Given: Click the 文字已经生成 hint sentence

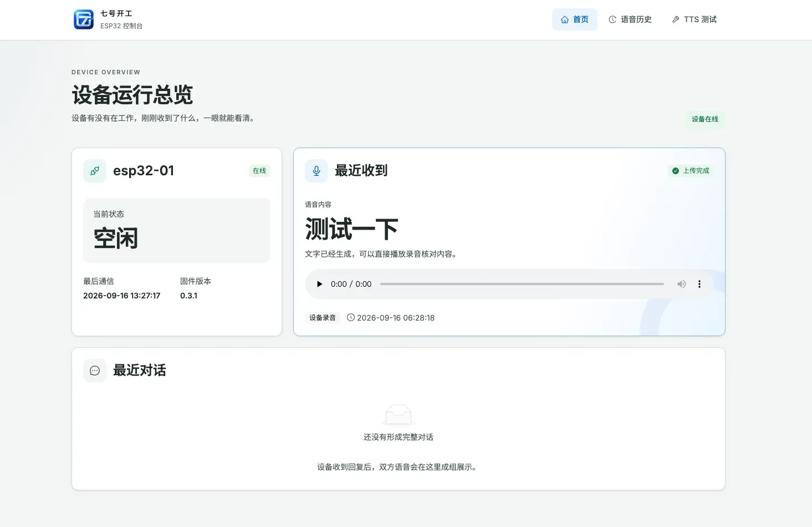Looking at the screenshot, I should click(x=381, y=254).
